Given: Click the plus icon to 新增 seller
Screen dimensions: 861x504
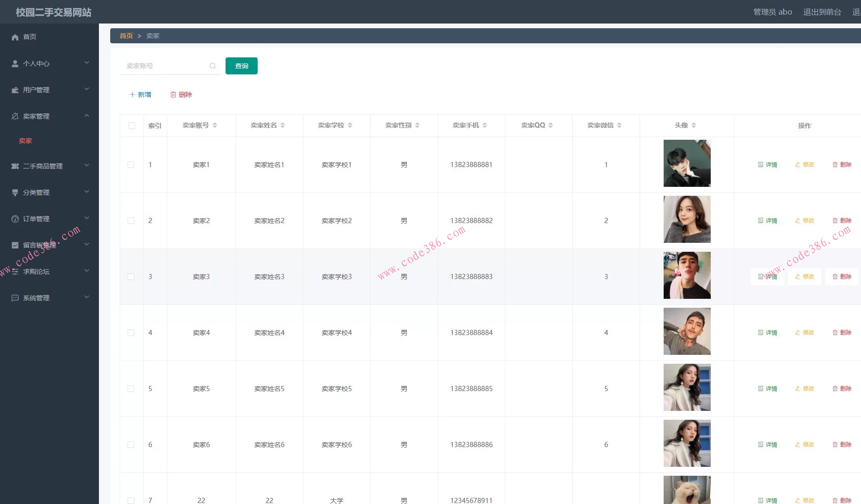Looking at the screenshot, I should click(132, 95).
